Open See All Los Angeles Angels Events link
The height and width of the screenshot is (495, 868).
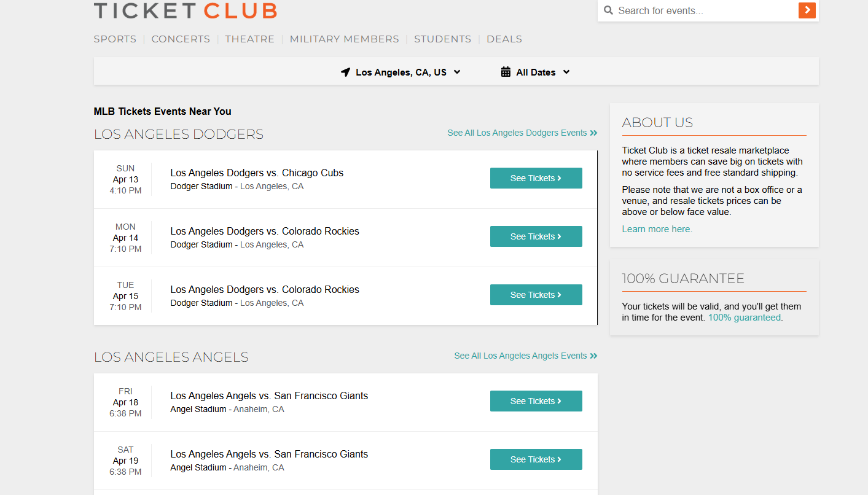[x=526, y=356]
